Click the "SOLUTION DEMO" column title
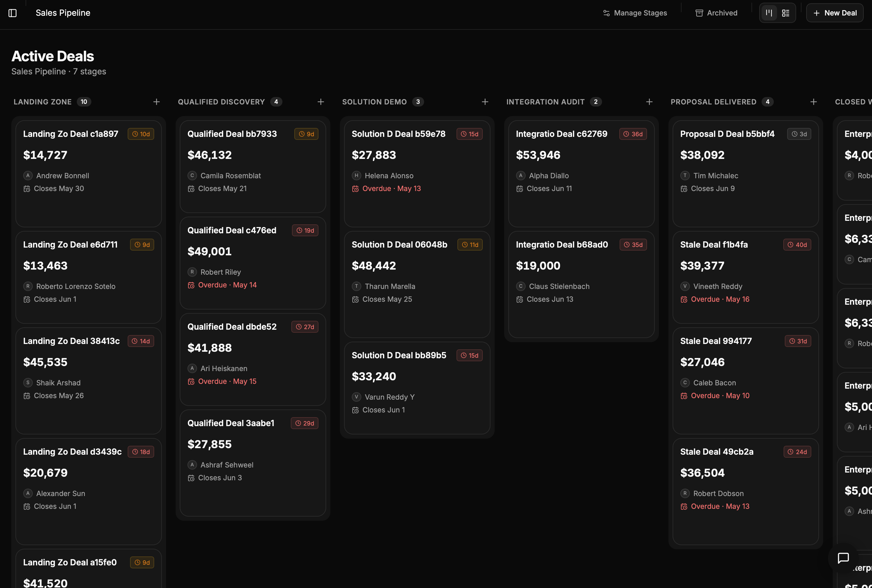 [x=374, y=102]
